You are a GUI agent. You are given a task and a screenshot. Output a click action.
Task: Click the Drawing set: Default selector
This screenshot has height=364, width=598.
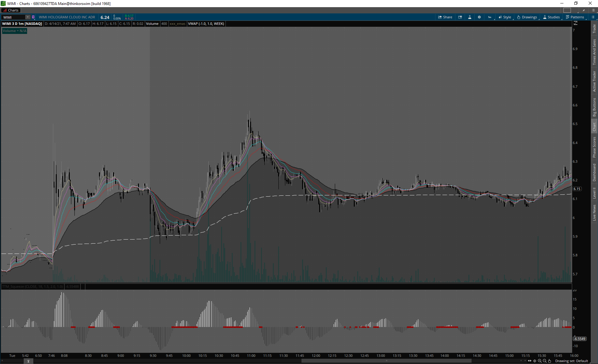(571, 361)
